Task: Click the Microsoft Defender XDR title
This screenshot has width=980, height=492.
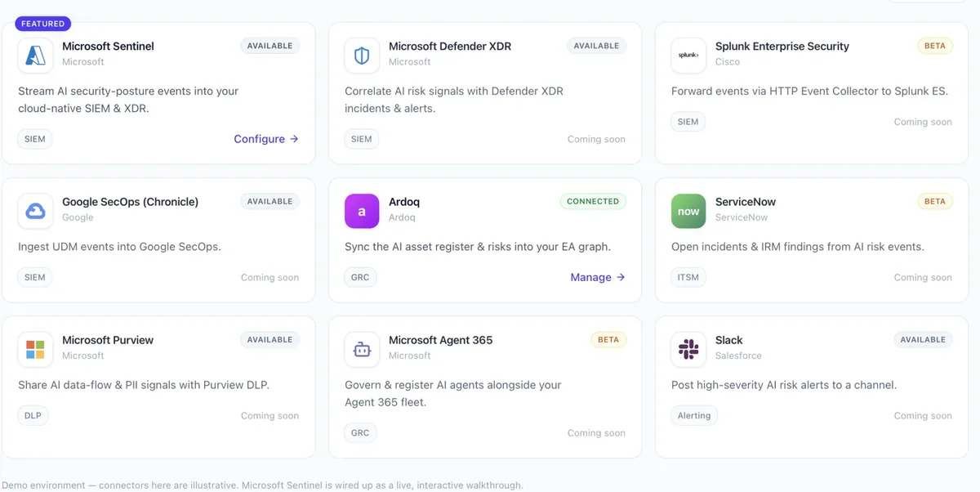Action: [x=450, y=47]
